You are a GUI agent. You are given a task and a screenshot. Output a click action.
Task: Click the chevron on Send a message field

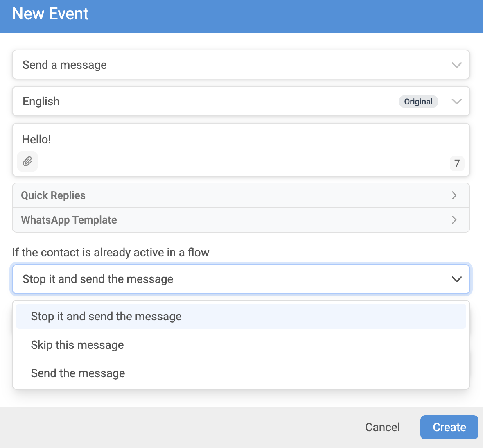click(x=456, y=65)
